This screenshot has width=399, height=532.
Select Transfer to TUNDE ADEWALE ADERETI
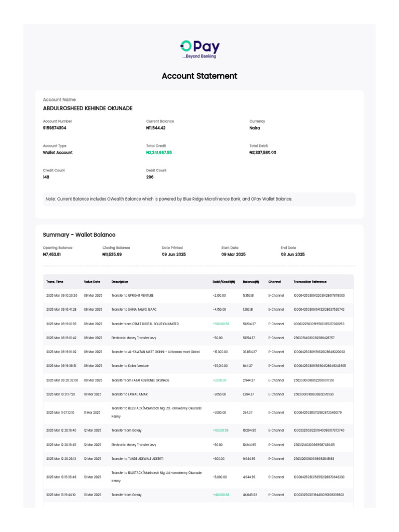point(137,459)
